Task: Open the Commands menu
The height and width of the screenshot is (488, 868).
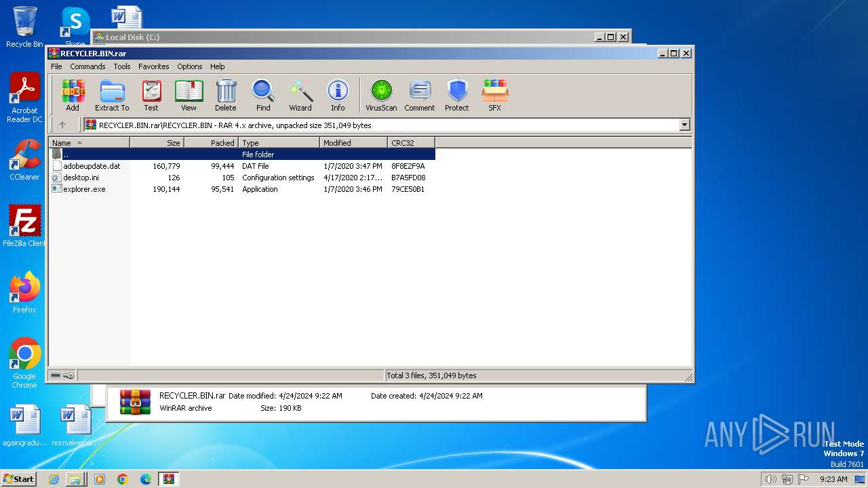Action: pos(87,66)
